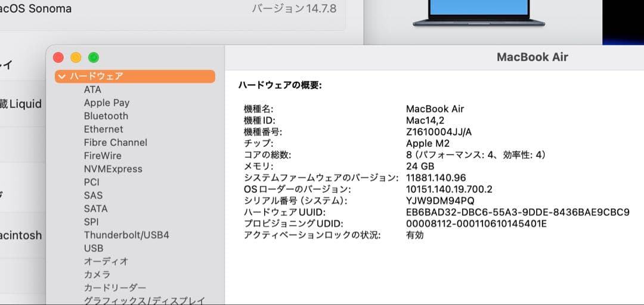Viewport: 644px width, 305px height.
Task: Select SAS in the sidebar list
Action: 93,195
